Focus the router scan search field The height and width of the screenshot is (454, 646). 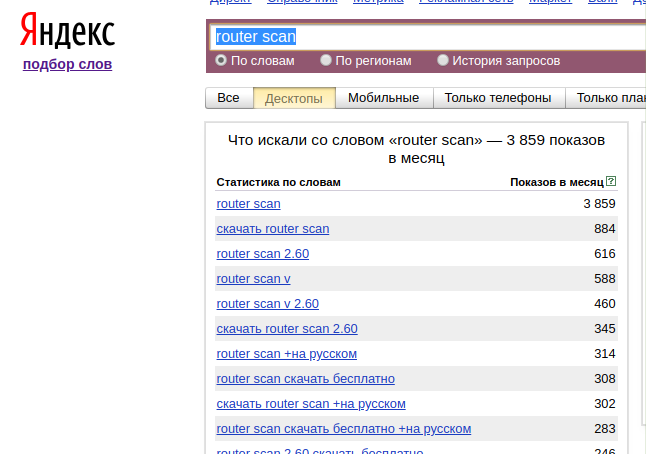click(428, 37)
